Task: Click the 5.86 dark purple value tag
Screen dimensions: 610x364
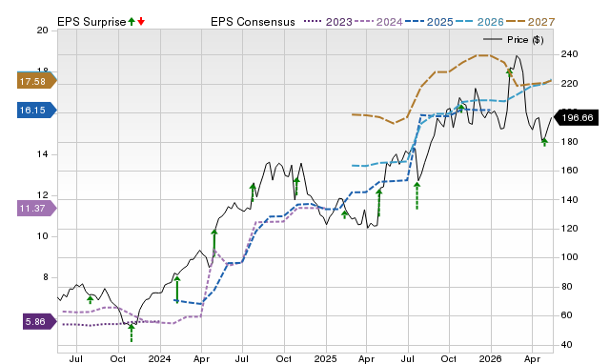Action: (x=39, y=322)
